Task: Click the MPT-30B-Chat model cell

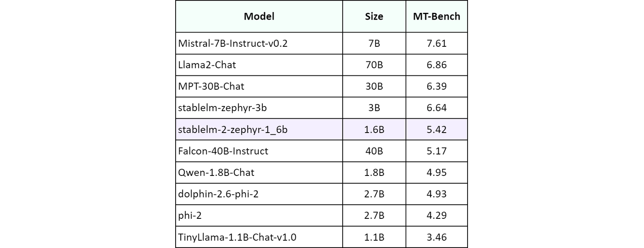Action: [x=211, y=86]
